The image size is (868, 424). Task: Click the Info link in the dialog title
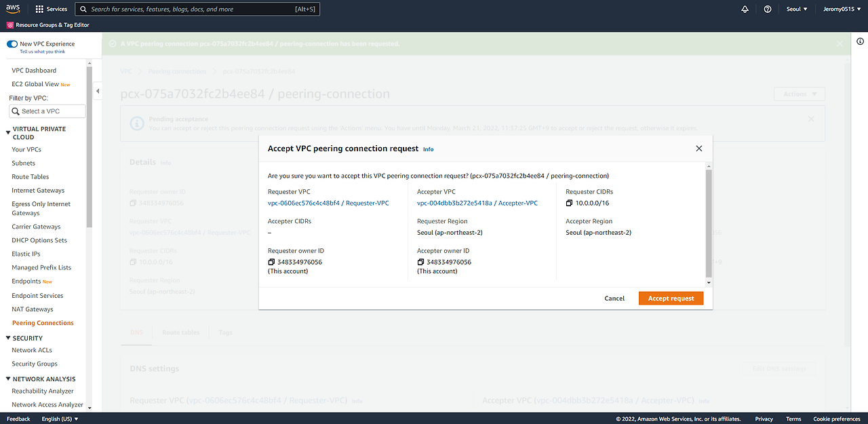[x=429, y=149]
